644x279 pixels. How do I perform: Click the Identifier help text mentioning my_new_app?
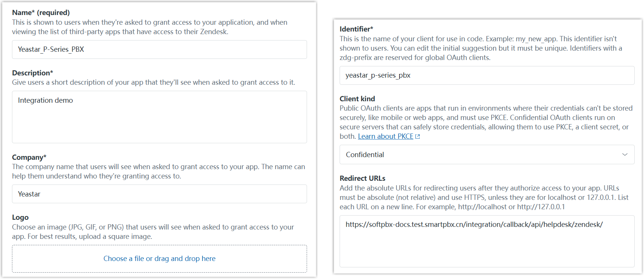[480, 48]
